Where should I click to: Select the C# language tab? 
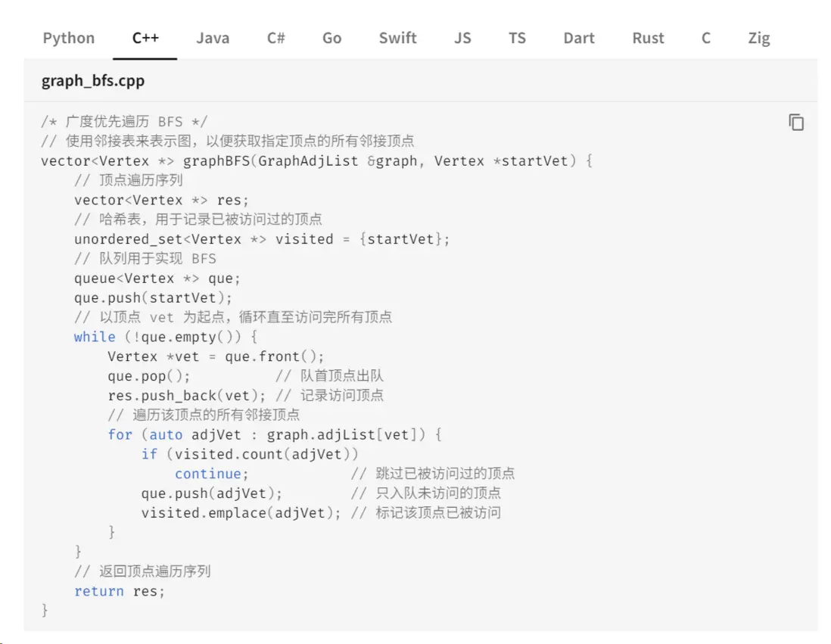[x=275, y=38]
